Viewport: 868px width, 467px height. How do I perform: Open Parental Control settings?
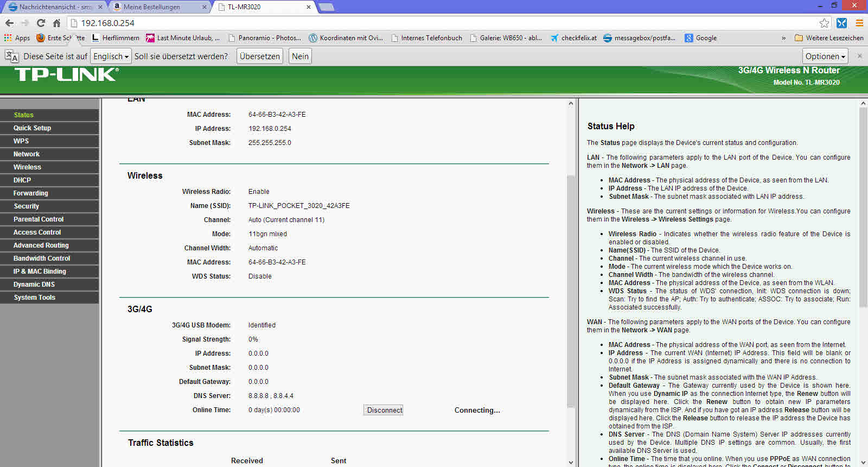point(49,219)
